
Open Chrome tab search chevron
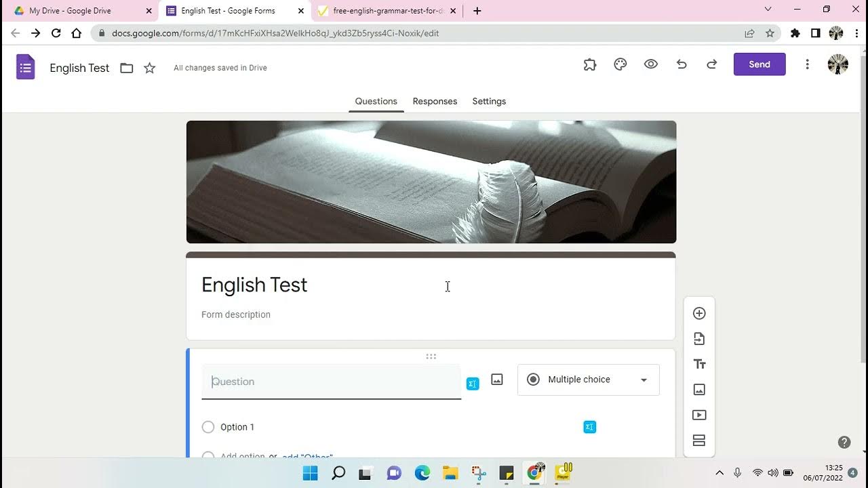pos(768,9)
